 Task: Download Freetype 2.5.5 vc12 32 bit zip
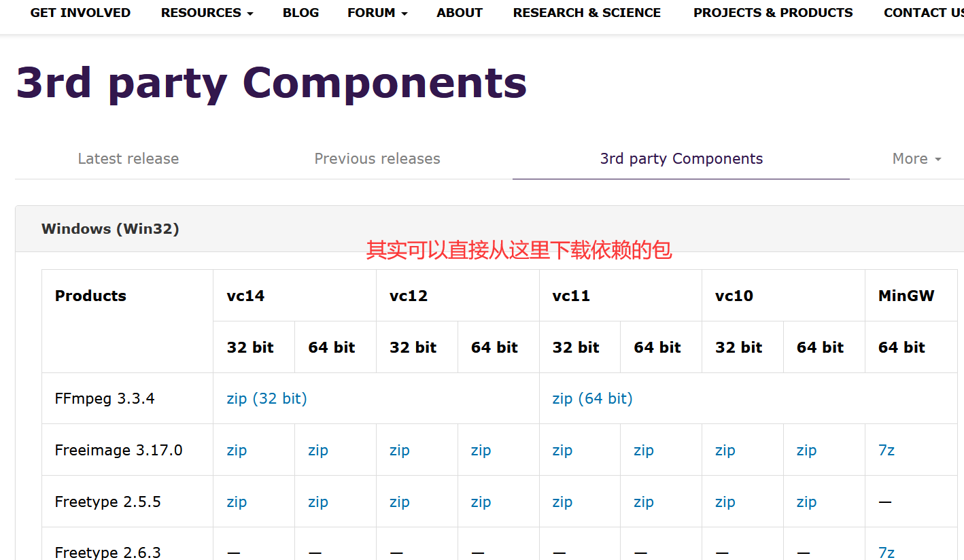point(400,502)
